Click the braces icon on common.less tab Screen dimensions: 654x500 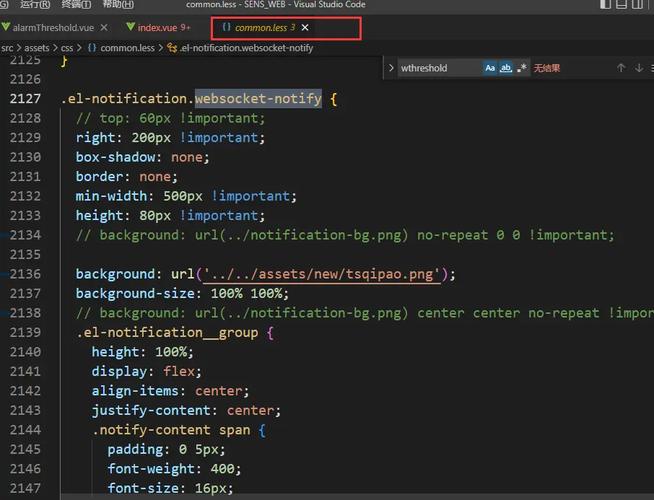click(226, 27)
